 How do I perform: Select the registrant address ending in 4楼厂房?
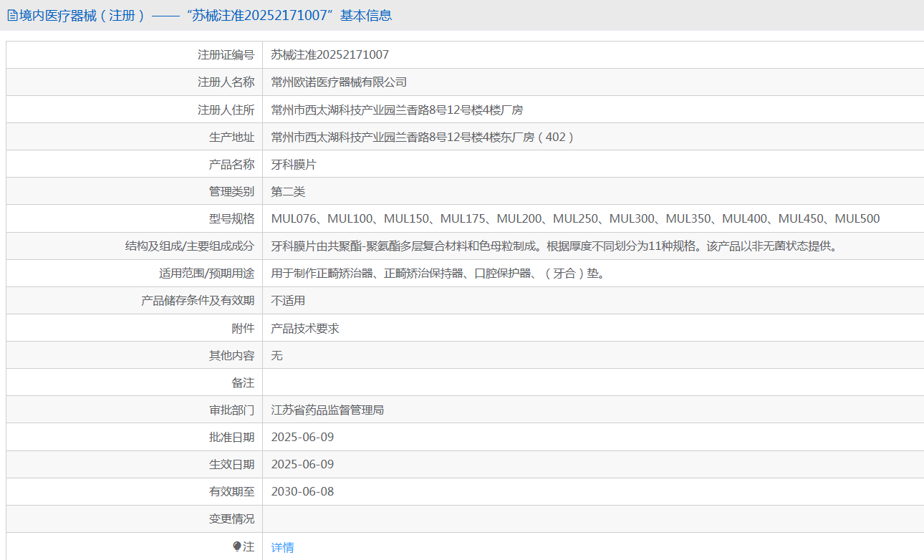click(397, 110)
